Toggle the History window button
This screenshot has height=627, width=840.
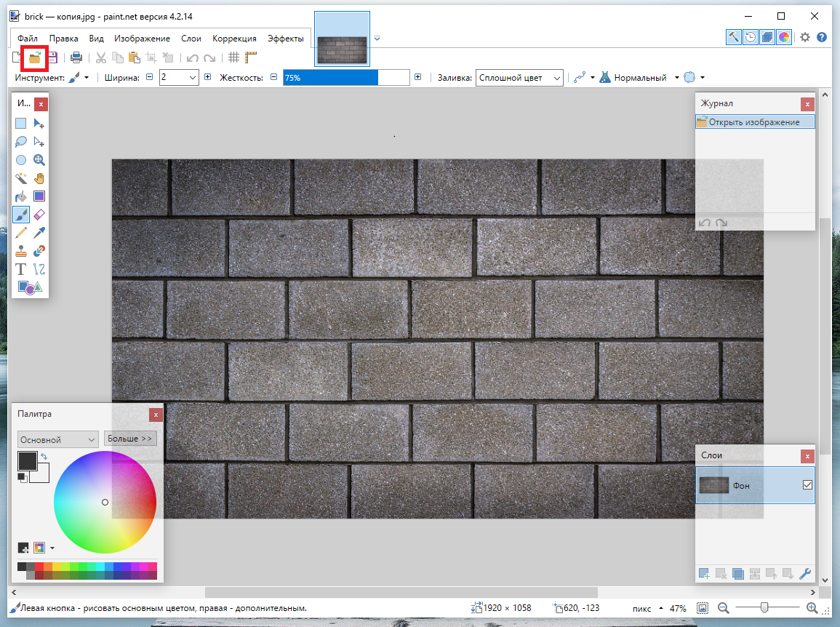(x=751, y=38)
